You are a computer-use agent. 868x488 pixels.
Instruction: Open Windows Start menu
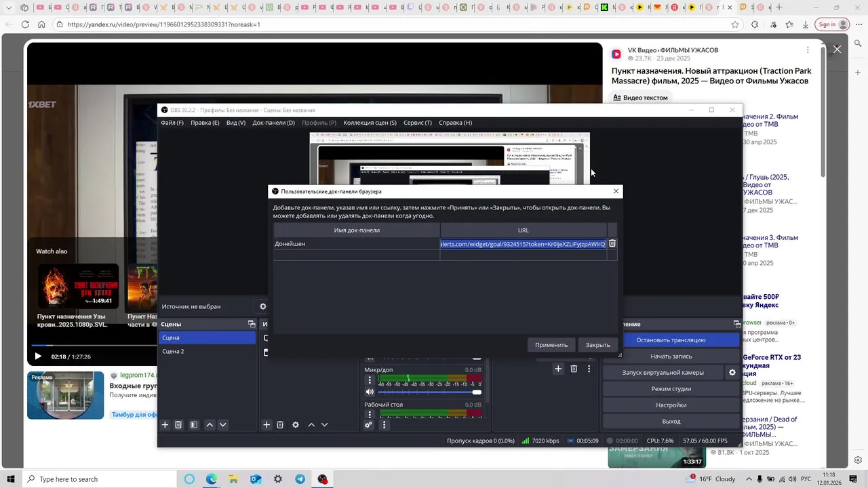(10, 479)
